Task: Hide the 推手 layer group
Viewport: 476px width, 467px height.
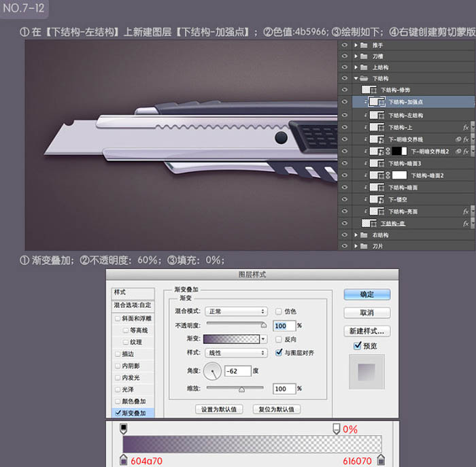Action: (344, 45)
